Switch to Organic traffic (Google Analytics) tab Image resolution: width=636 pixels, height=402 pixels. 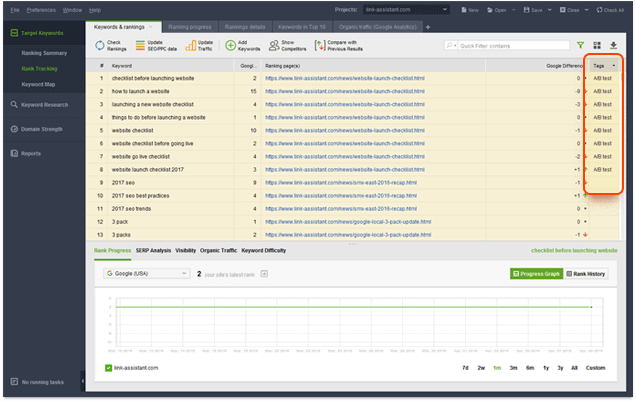(378, 27)
